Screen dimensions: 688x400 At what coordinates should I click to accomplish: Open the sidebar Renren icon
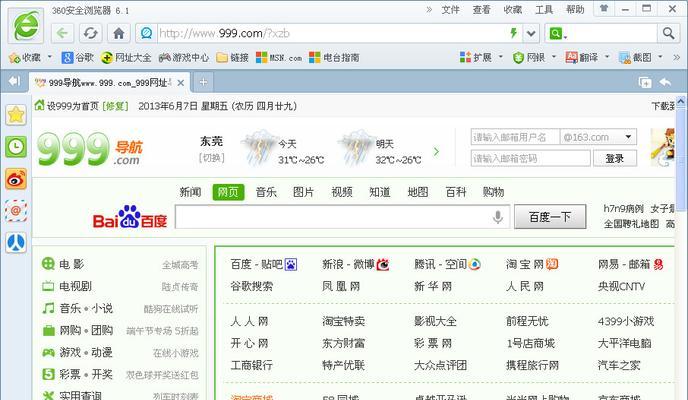tap(16, 243)
